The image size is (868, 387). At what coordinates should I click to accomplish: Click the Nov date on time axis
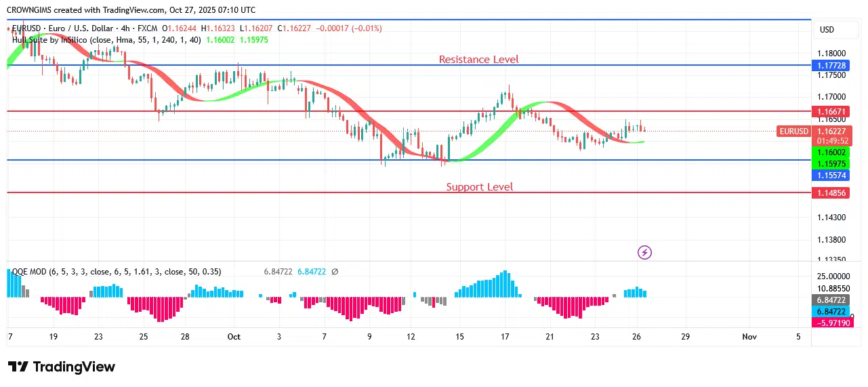click(x=749, y=336)
